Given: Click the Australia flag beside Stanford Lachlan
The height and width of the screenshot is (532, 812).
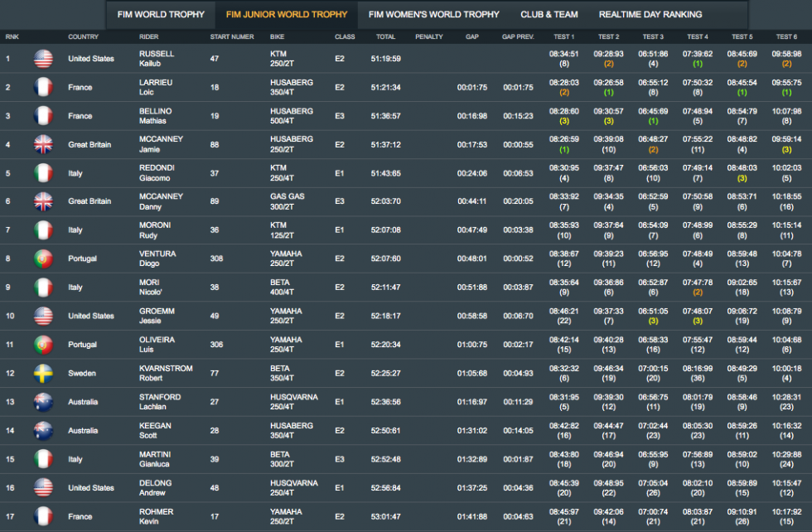Looking at the screenshot, I should pyautogui.click(x=43, y=402).
